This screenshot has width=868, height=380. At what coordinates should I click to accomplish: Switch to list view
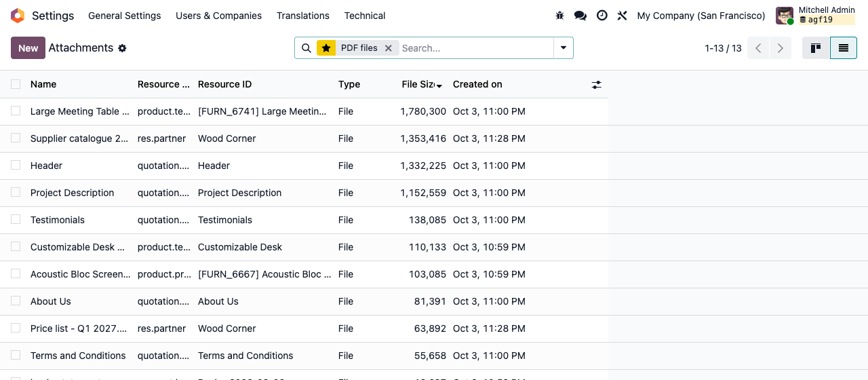[844, 48]
